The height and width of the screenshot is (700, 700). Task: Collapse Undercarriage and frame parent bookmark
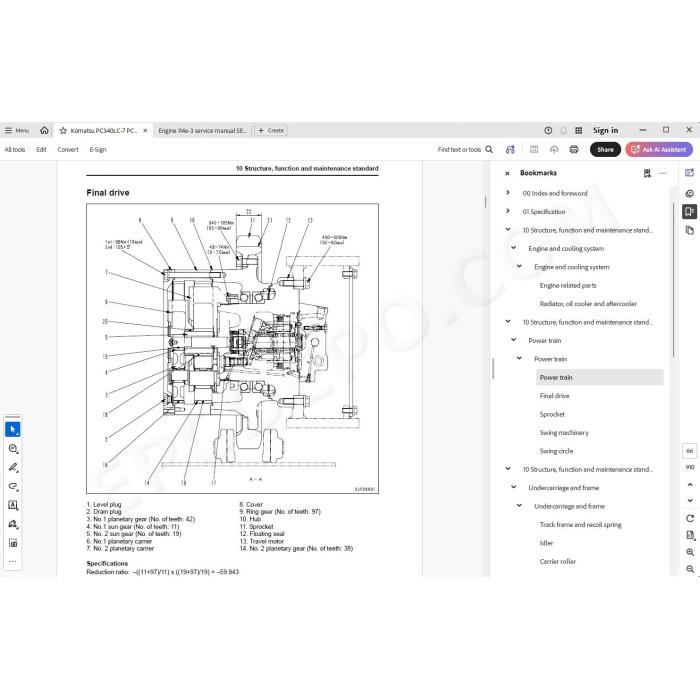point(513,487)
